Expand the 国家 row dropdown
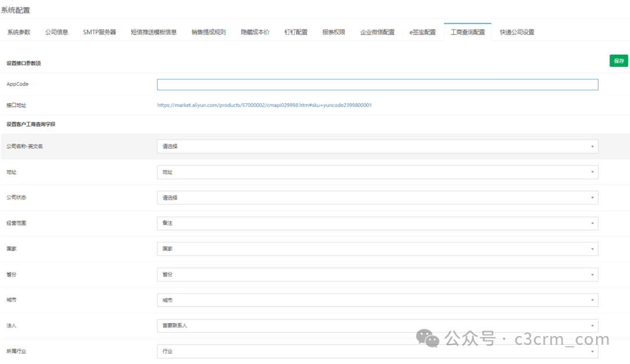 click(377, 249)
